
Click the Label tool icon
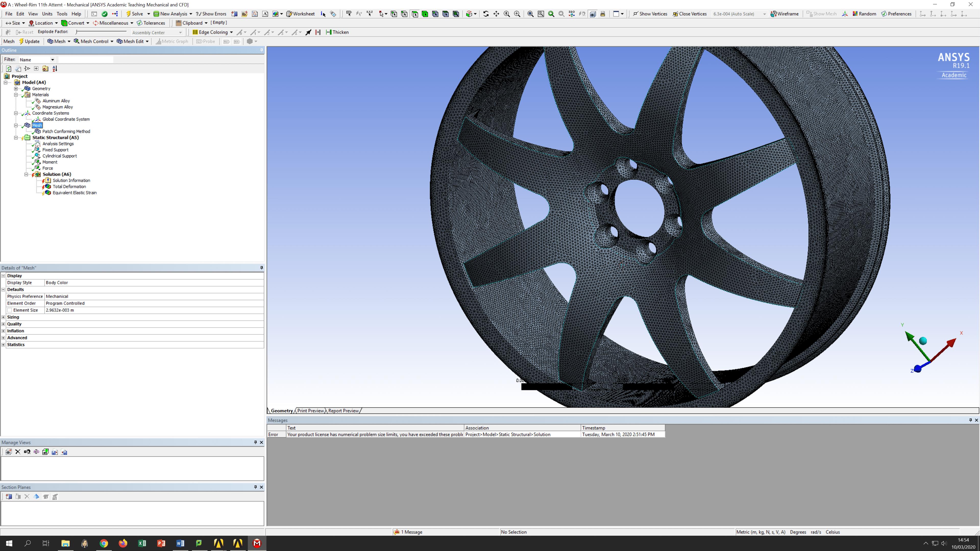349,14
